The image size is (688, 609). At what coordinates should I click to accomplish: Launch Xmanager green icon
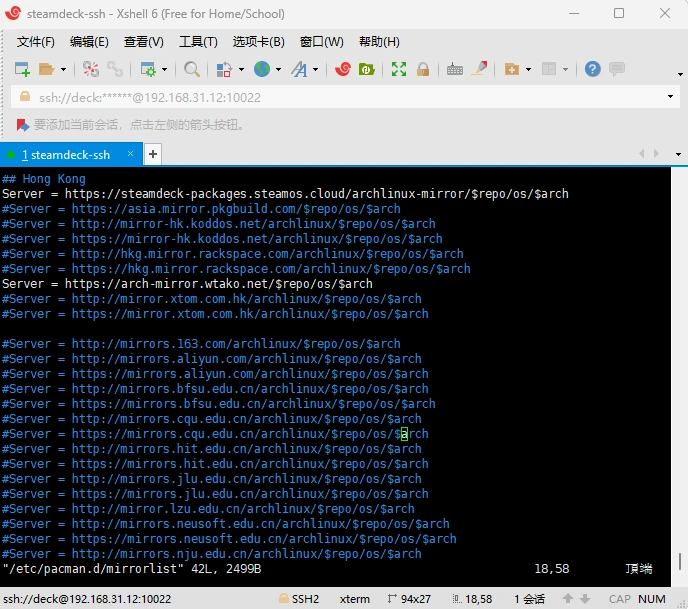pyautogui.click(x=366, y=69)
